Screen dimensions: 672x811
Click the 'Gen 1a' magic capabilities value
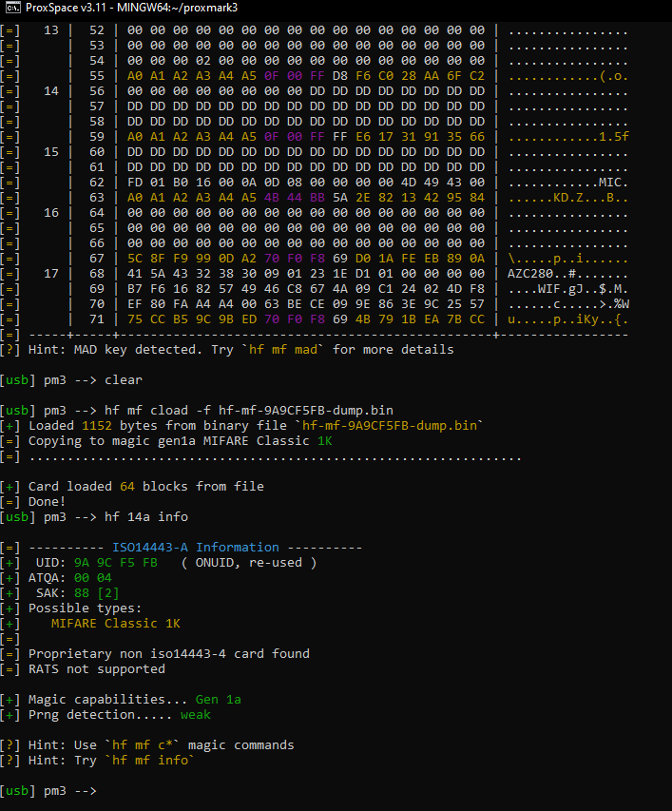219,700
